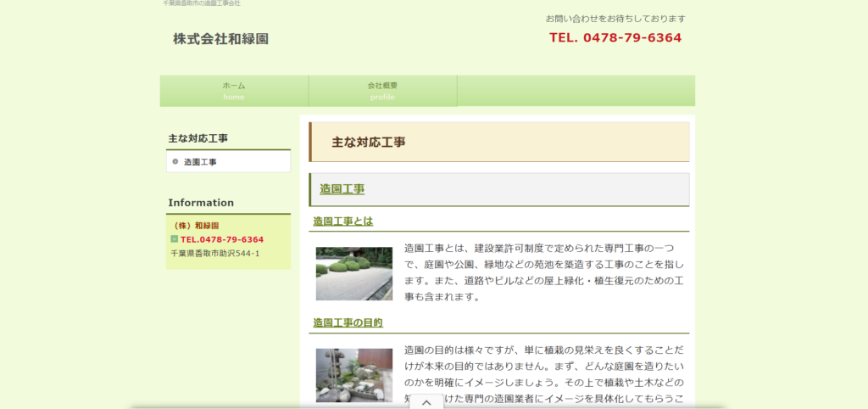Click the (株) 和緑園 name in Information box
This screenshot has height=409, width=868.
pos(196,226)
